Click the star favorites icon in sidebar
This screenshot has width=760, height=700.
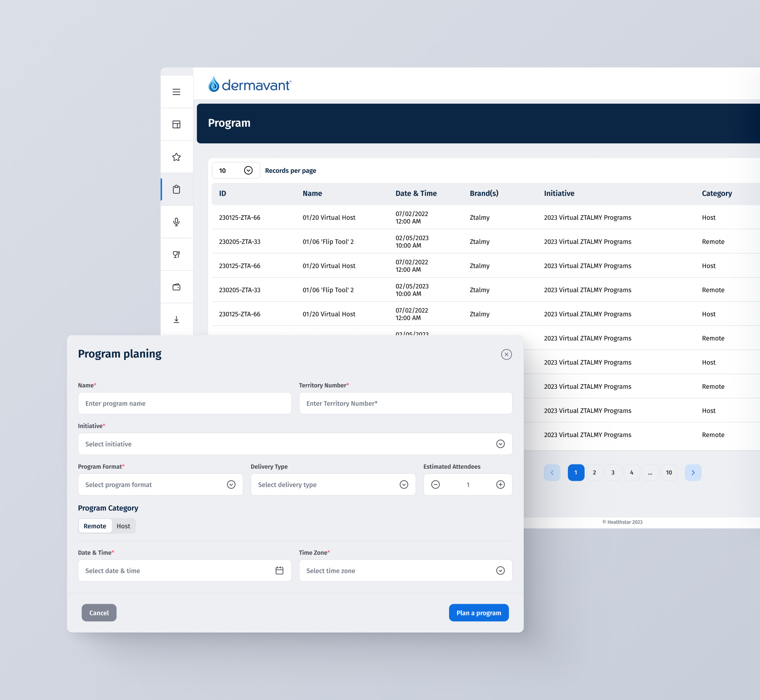coord(176,157)
